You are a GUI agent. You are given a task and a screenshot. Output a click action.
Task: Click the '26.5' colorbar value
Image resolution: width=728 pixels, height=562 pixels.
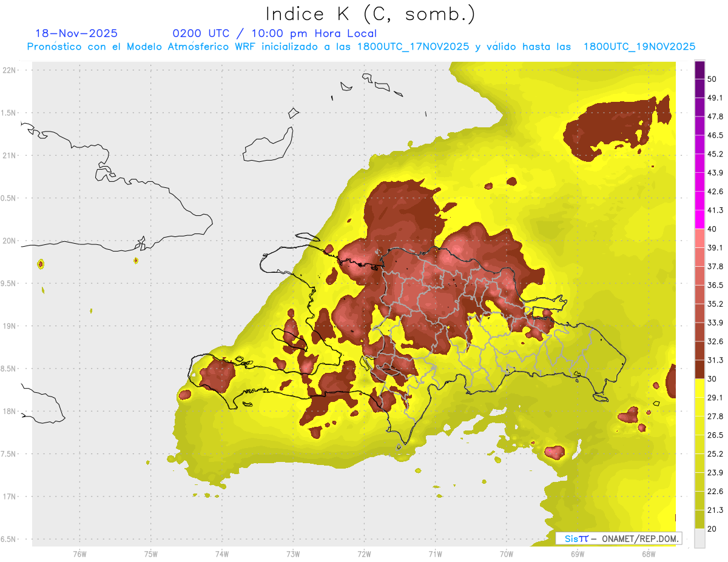click(x=715, y=435)
